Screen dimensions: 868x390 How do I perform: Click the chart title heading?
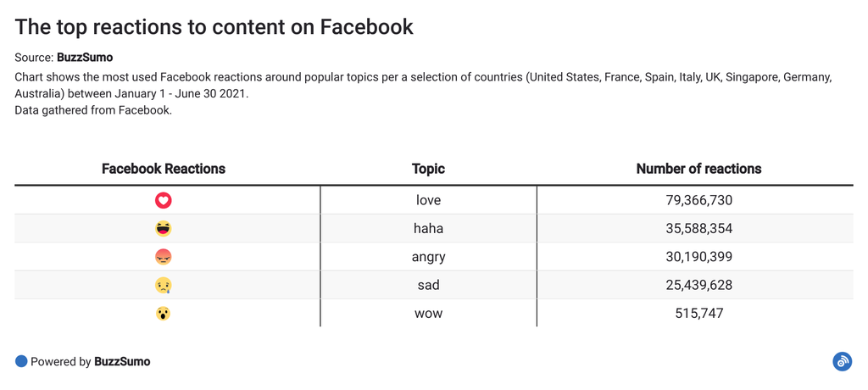pyautogui.click(x=214, y=26)
